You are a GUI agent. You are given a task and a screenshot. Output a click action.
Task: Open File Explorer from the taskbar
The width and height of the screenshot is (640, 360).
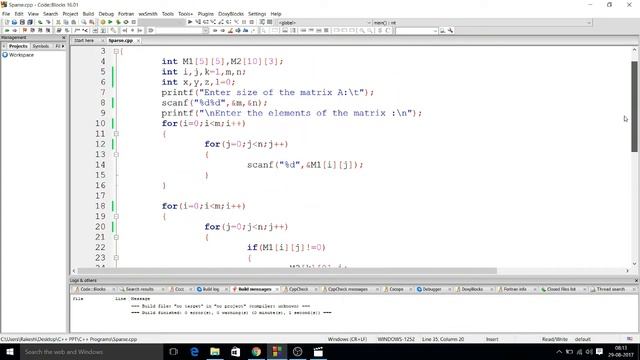click(215, 352)
